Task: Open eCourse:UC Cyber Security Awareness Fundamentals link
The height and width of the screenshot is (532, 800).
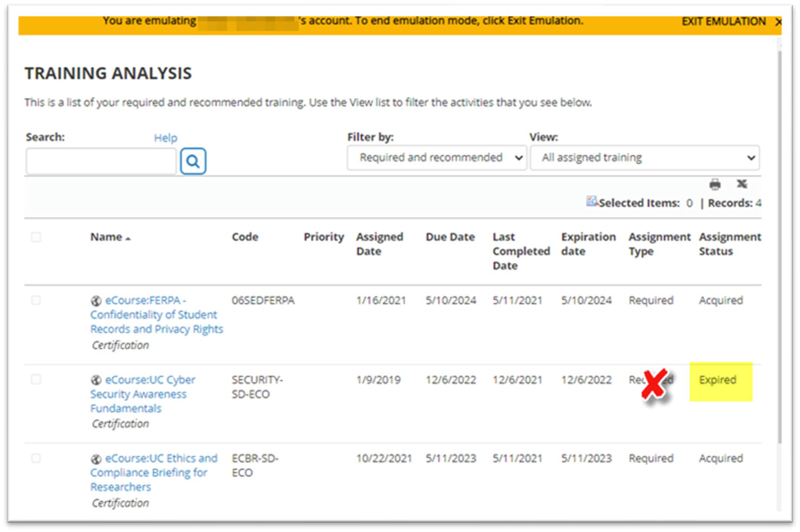Action: tap(143, 394)
